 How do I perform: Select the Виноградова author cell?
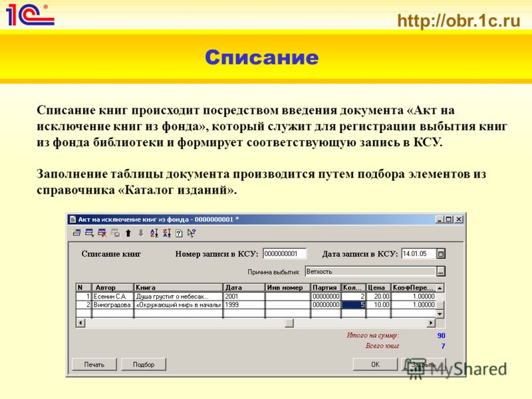click(113, 305)
